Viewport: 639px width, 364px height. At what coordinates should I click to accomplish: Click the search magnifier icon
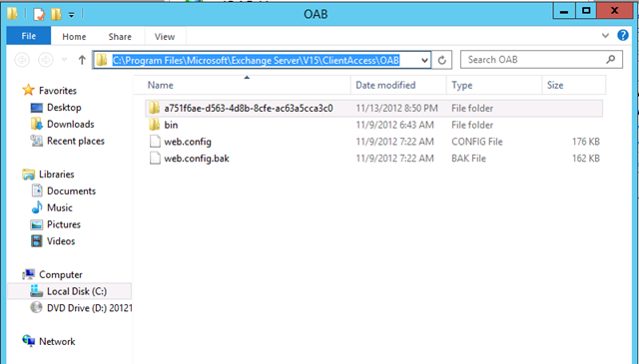(x=610, y=60)
